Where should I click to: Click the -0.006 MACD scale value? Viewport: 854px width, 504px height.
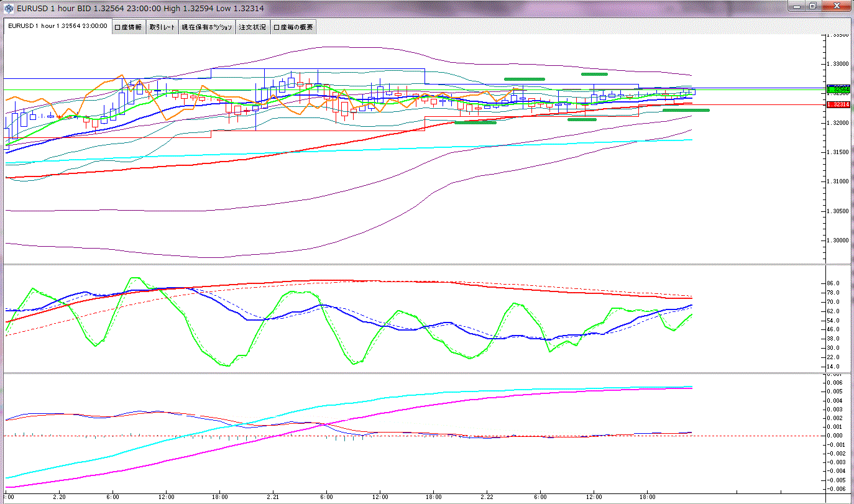coord(837,490)
